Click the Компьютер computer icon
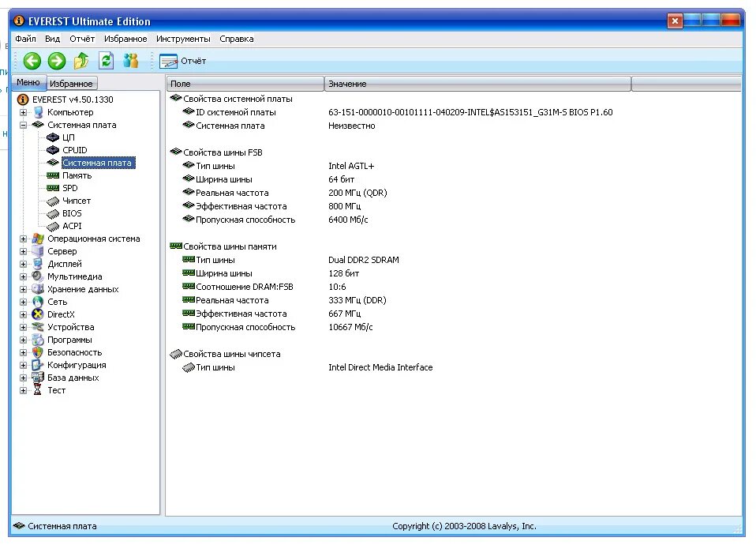756x545 pixels. click(38, 112)
